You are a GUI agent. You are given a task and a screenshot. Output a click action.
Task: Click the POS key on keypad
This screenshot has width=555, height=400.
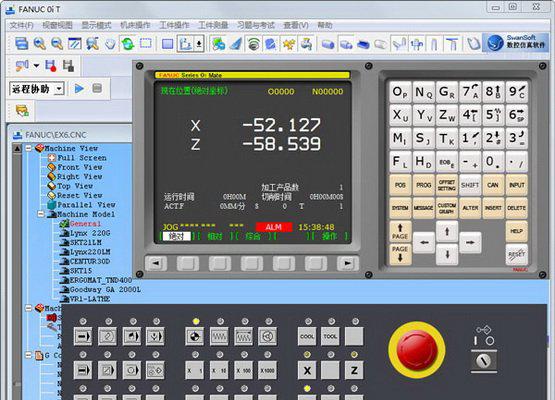[x=400, y=185]
